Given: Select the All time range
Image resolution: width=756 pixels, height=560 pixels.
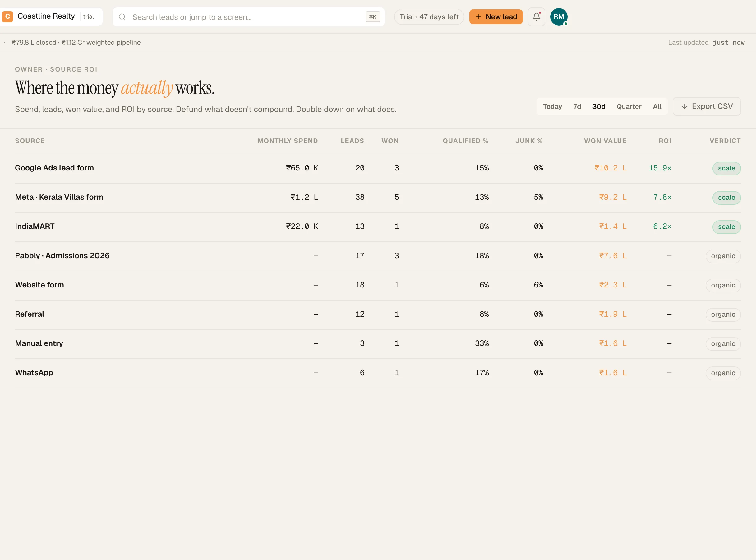Looking at the screenshot, I should pyautogui.click(x=657, y=107).
